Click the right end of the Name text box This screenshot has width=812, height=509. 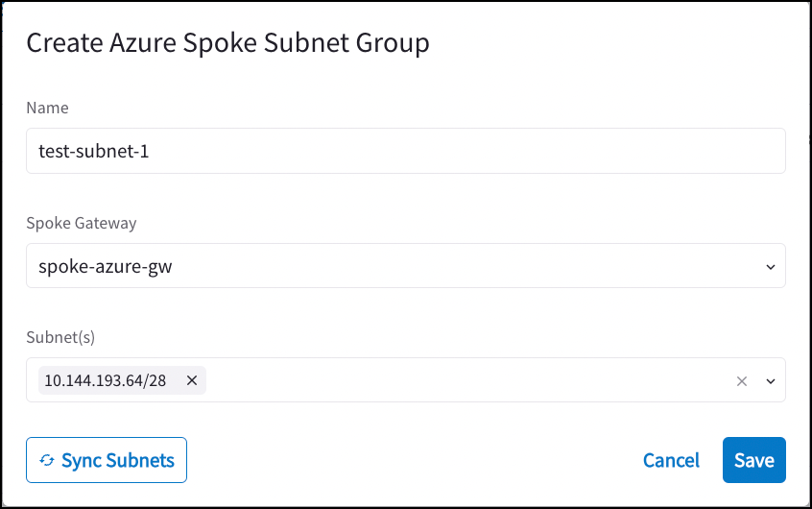pos(768,152)
